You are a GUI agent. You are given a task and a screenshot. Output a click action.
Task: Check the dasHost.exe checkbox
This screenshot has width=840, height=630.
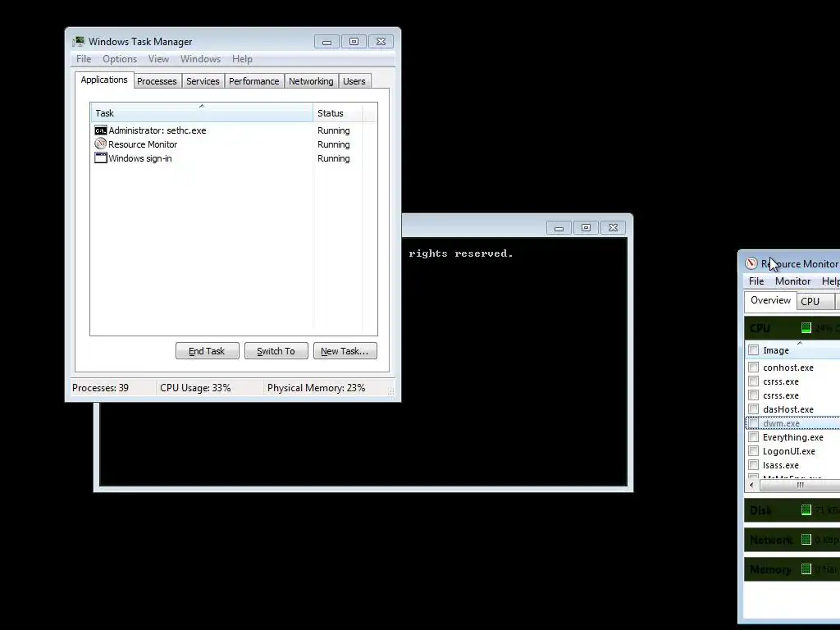coord(754,409)
